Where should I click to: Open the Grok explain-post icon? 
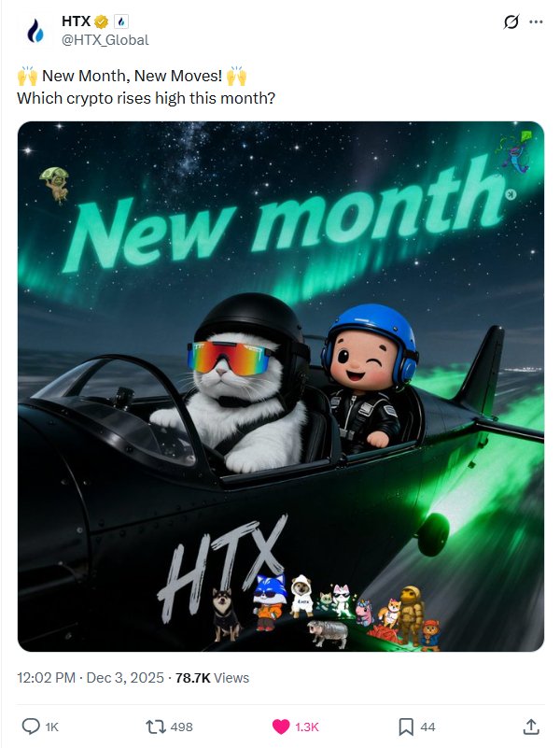511,21
